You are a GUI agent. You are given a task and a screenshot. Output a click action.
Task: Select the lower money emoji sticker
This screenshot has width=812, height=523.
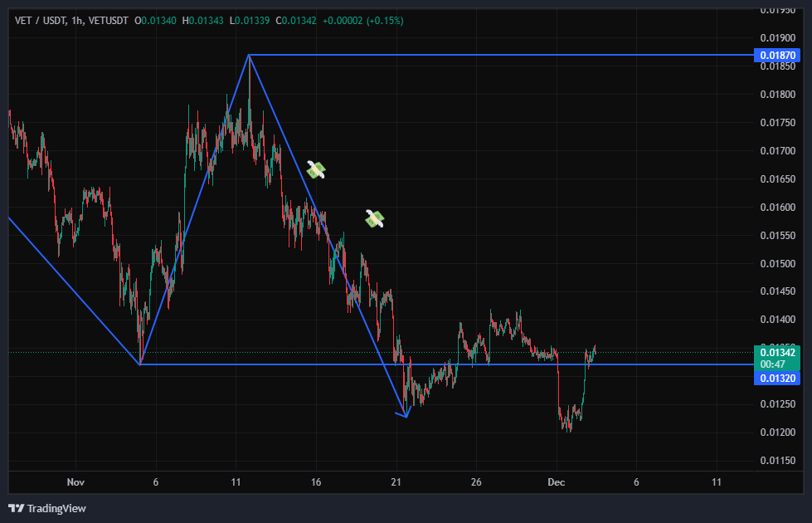coord(375,218)
